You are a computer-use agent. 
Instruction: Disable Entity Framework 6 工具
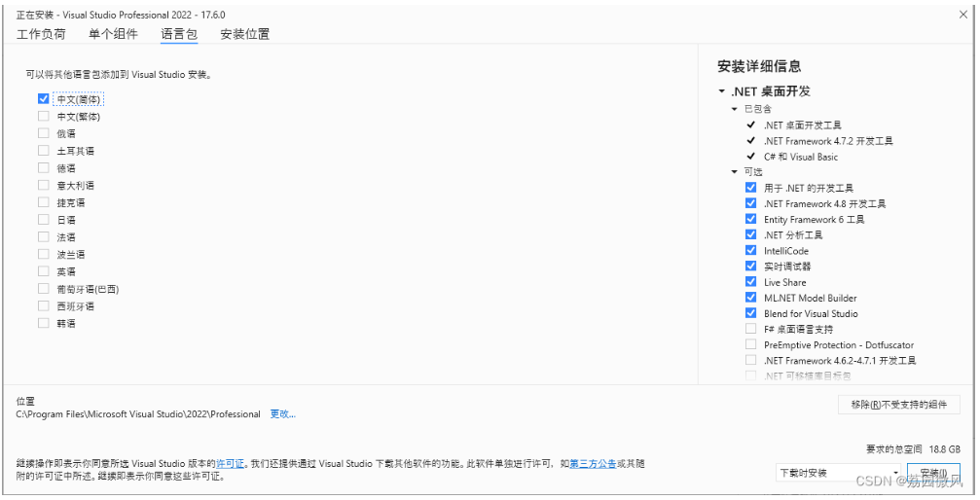pos(750,219)
